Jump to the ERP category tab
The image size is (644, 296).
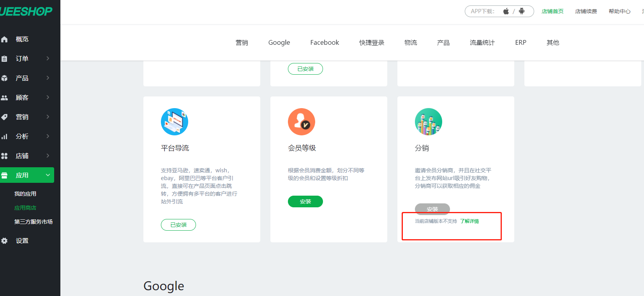pyautogui.click(x=520, y=42)
